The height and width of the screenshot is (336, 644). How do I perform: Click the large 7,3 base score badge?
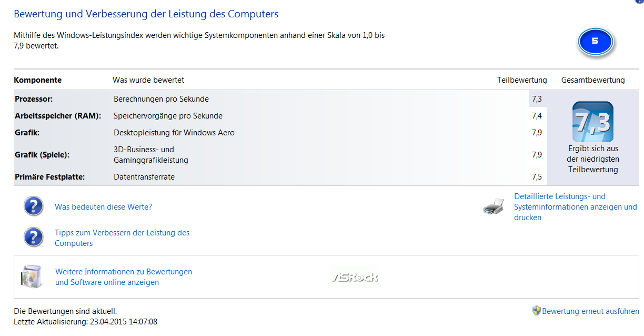[x=592, y=122]
